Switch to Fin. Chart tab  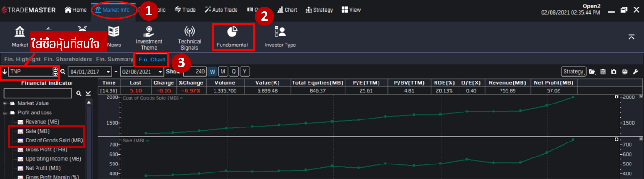[x=152, y=60]
